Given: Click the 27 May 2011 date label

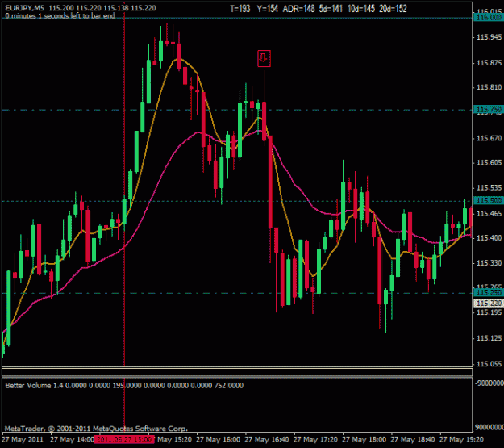Looking at the screenshot, I should [23, 439].
